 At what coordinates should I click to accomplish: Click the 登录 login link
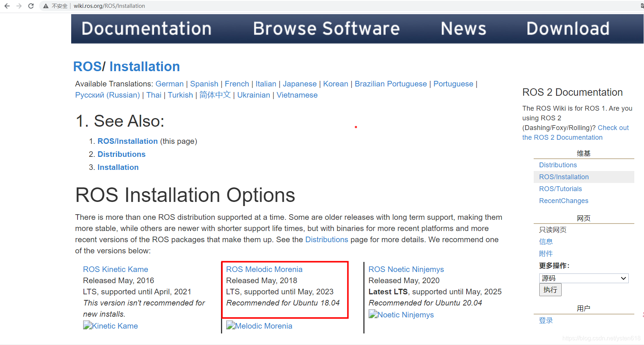pos(546,320)
